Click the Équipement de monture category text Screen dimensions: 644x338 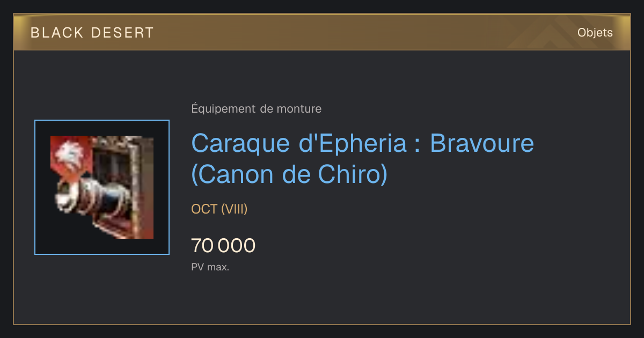[x=257, y=109]
